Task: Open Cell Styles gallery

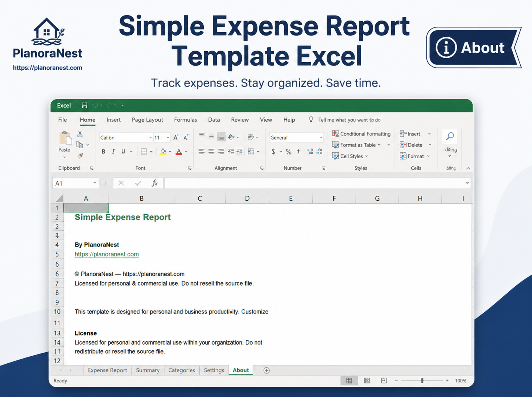Action: click(350, 156)
